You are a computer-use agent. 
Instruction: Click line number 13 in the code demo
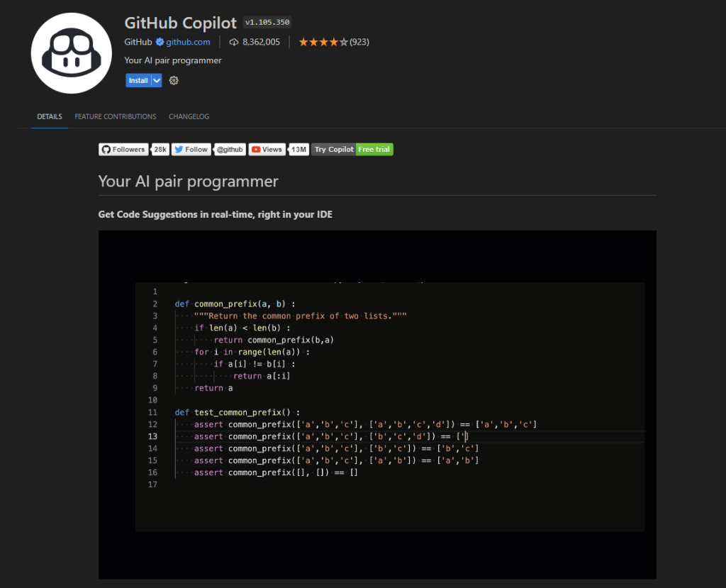pyautogui.click(x=152, y=436)
